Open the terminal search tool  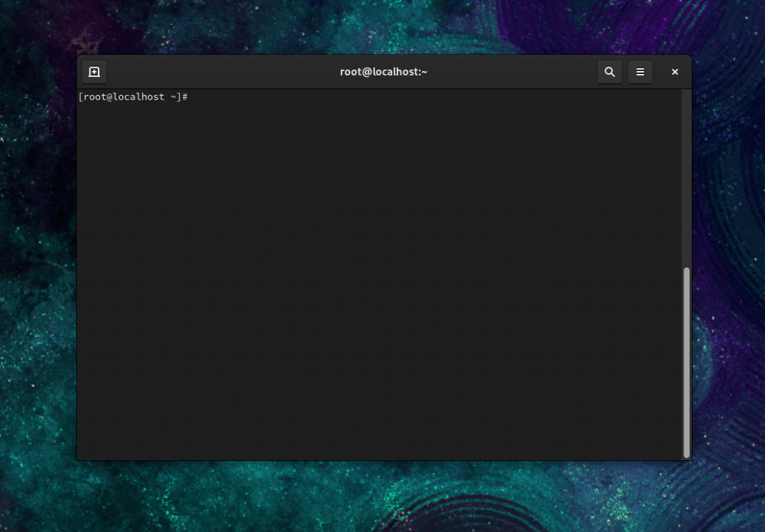pyautogui.click(x=610, y=72)
